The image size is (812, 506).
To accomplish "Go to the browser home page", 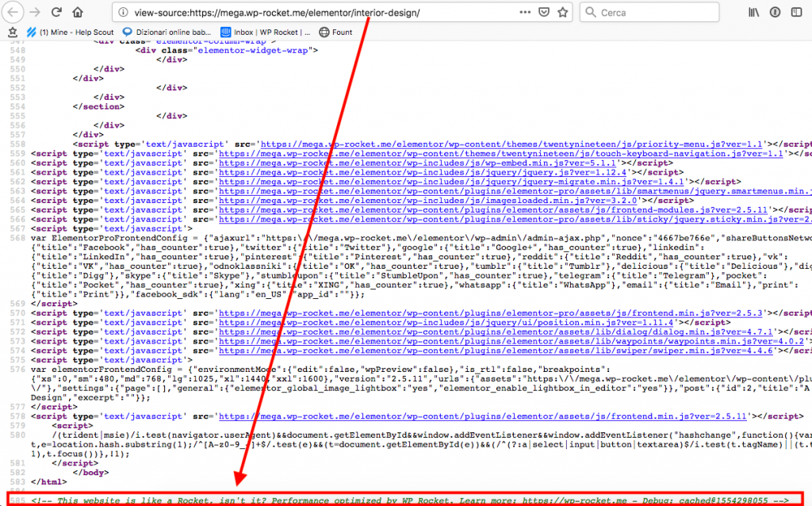I will [78, 13].
